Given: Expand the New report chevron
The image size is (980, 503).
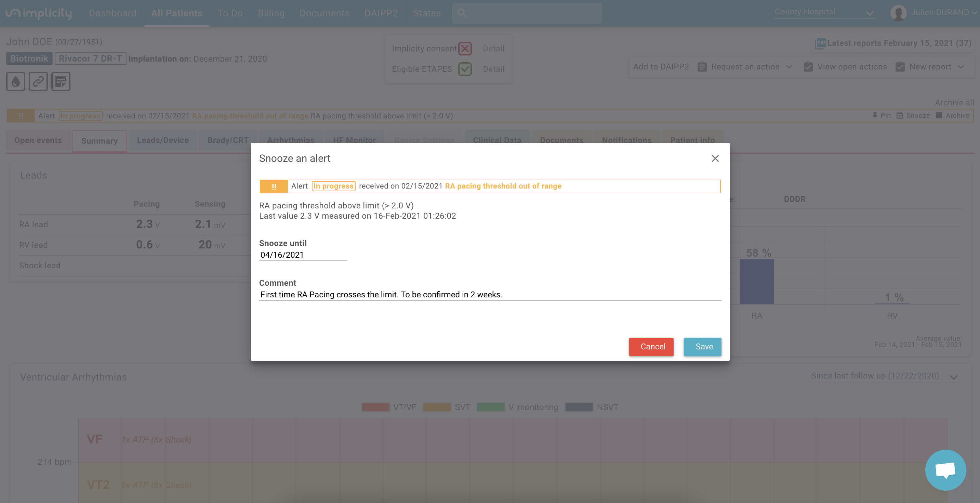Looking at the screenshot, I should coord(961,67).
